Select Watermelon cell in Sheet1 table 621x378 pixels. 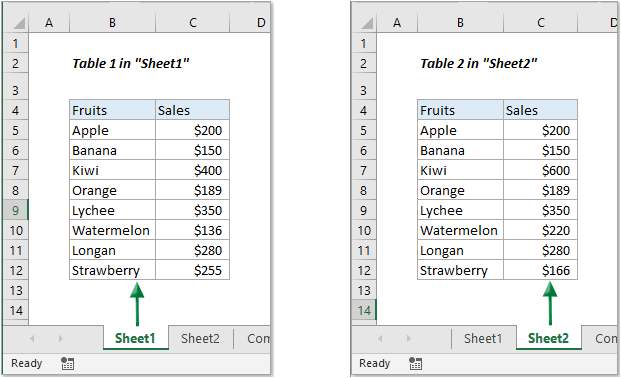pos(112,230)
